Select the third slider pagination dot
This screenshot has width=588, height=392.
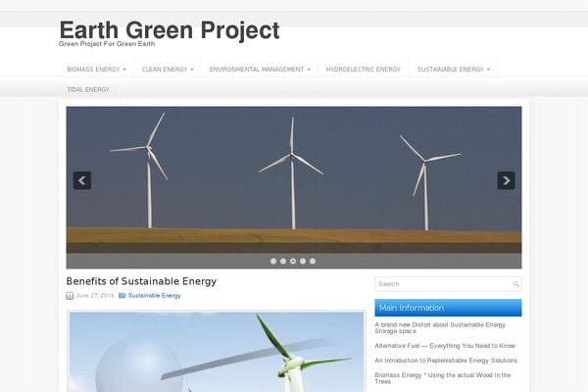point(293,261)
